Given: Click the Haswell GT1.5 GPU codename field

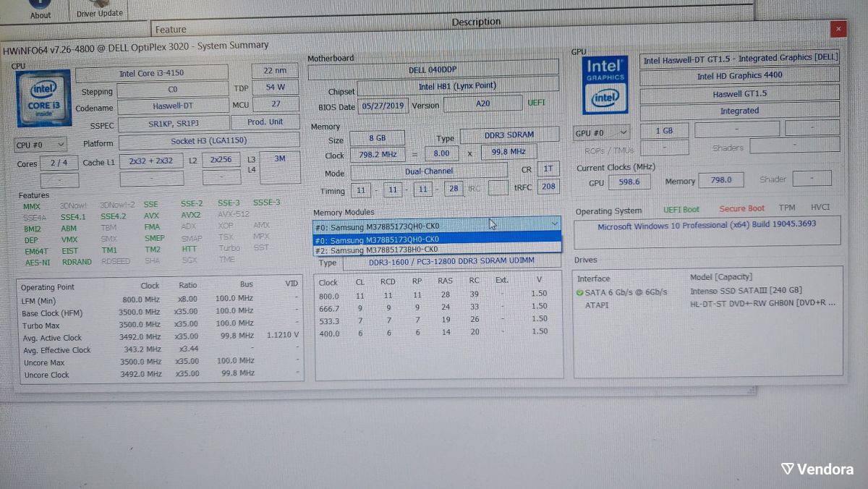Looking at the screenshot, I should coord(739,93).
